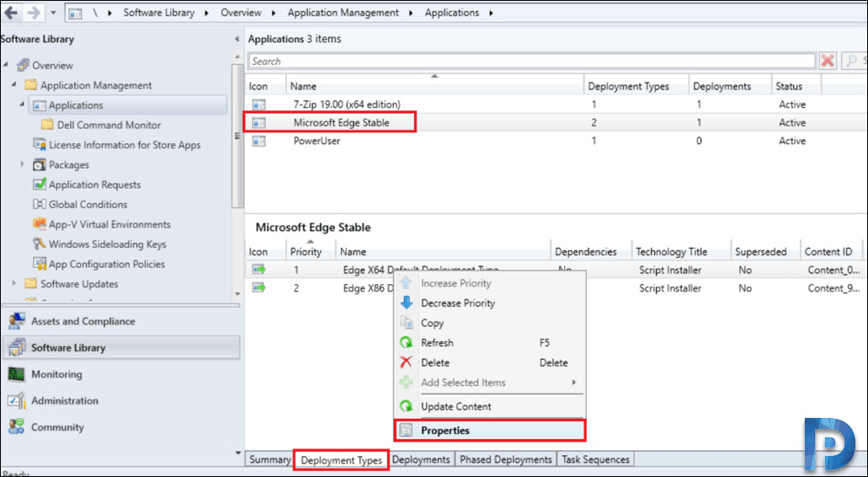Select the PowerUser application row

pos(556,141)
